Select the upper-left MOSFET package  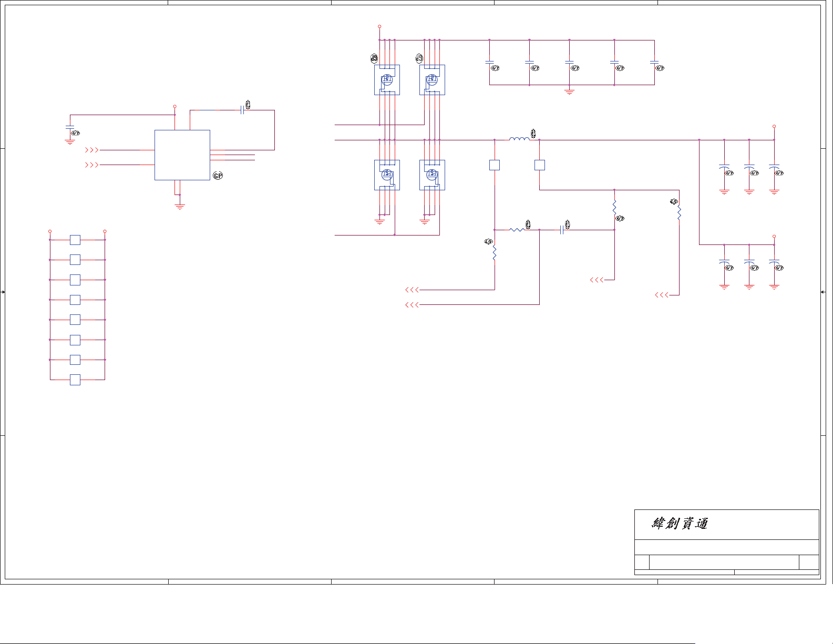click(x=387, y=80)
